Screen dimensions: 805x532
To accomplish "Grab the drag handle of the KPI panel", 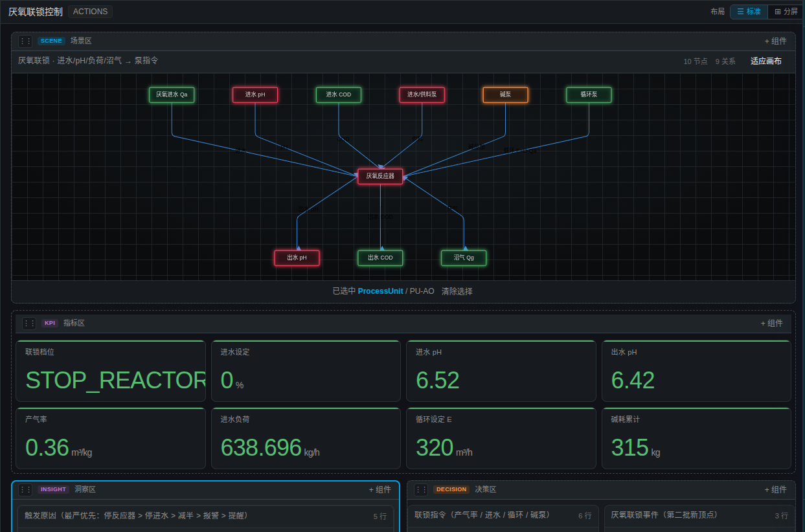I will click(x=29, y=323).
